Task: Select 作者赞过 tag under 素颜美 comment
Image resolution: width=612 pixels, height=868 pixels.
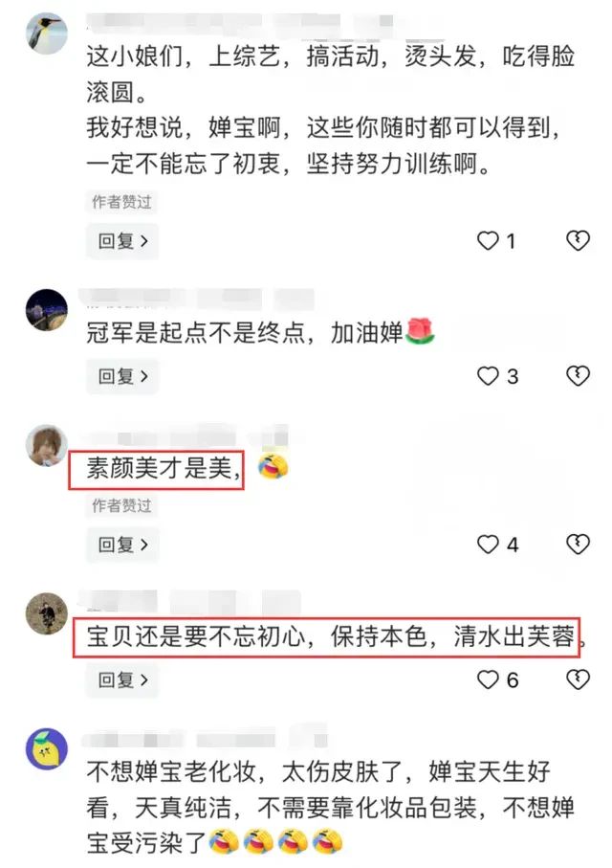Action: (121, 505)
